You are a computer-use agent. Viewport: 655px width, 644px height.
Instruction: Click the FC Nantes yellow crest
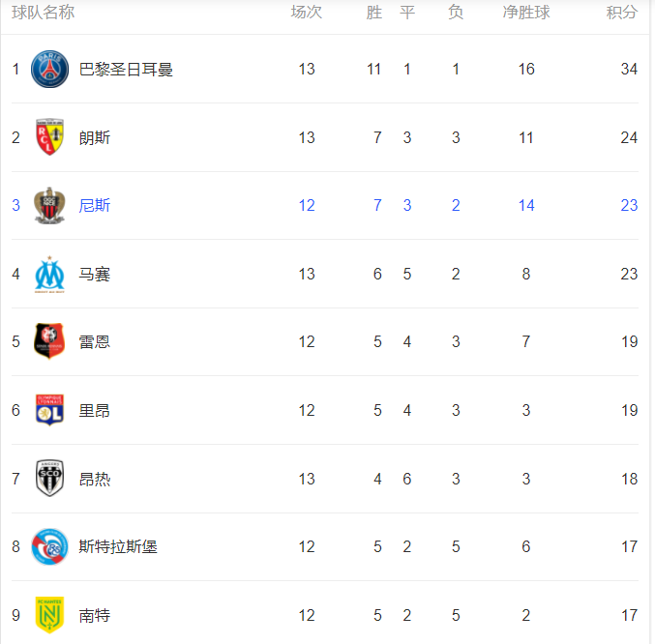pos(49,615)
